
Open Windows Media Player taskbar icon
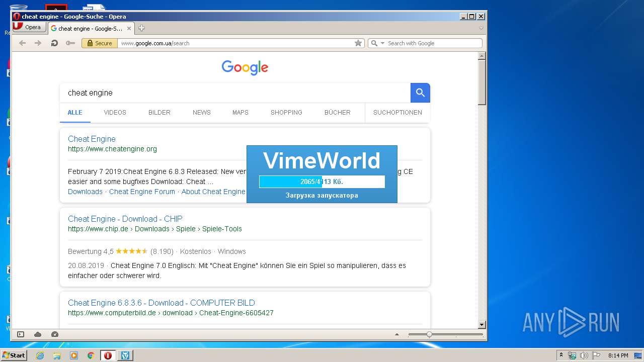[74, 355]
